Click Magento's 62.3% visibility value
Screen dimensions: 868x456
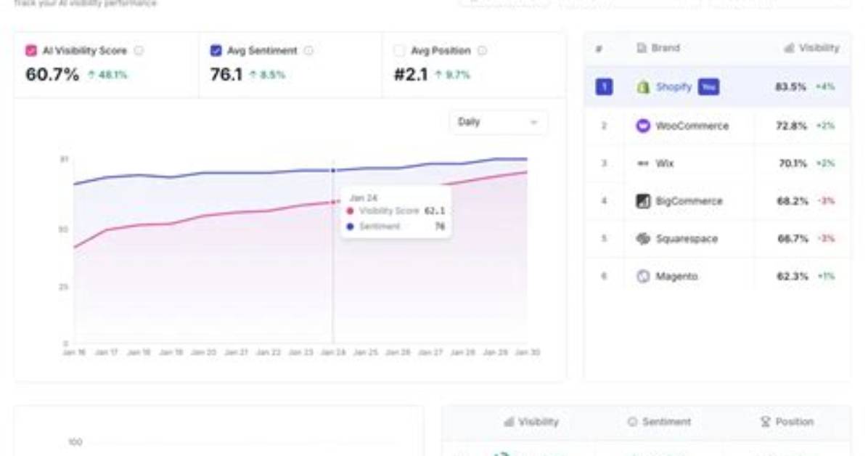[x=793, y=276]
